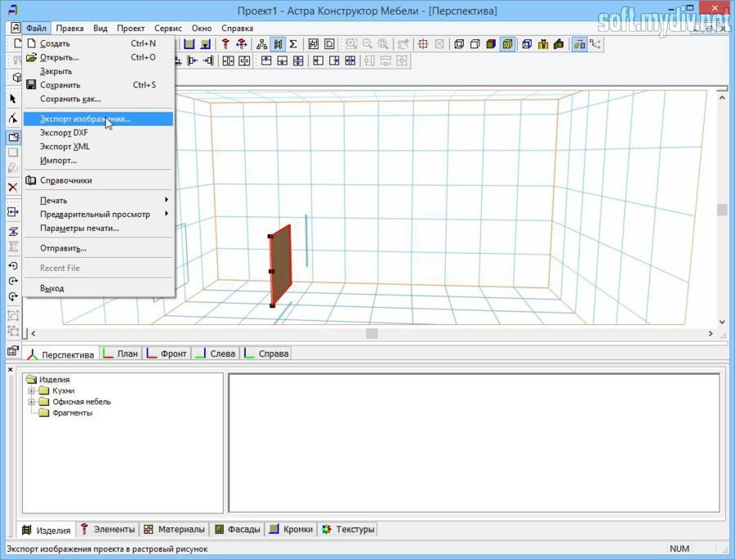Viewport: 735px width, 560px height.
Task: Click the wireframe cube view icon
Action: point(459,44)
